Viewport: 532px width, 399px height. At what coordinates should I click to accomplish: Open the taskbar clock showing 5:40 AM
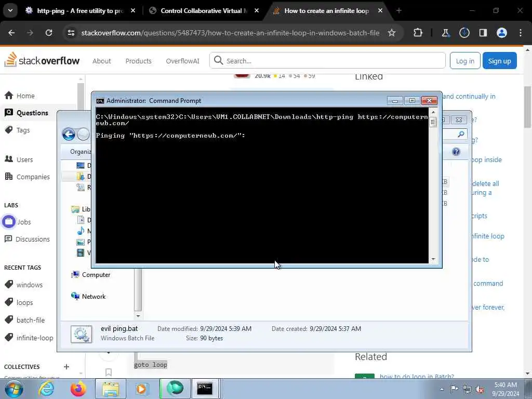[x=506, y=389]
